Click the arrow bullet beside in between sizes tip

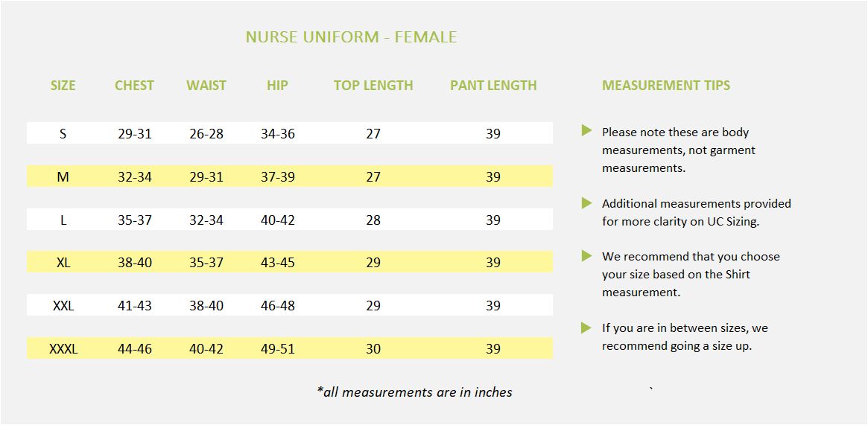click(x=586, y=327)
